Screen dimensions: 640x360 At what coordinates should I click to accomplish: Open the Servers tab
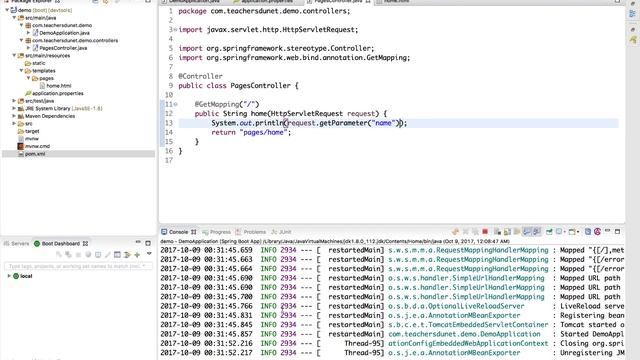click(16, 244)
